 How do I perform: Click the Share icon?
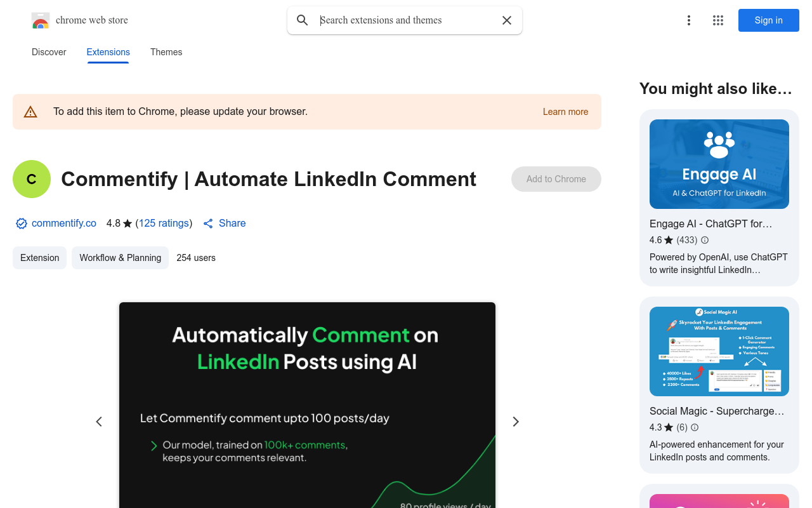pyautogui.click(x=208, y=224)
